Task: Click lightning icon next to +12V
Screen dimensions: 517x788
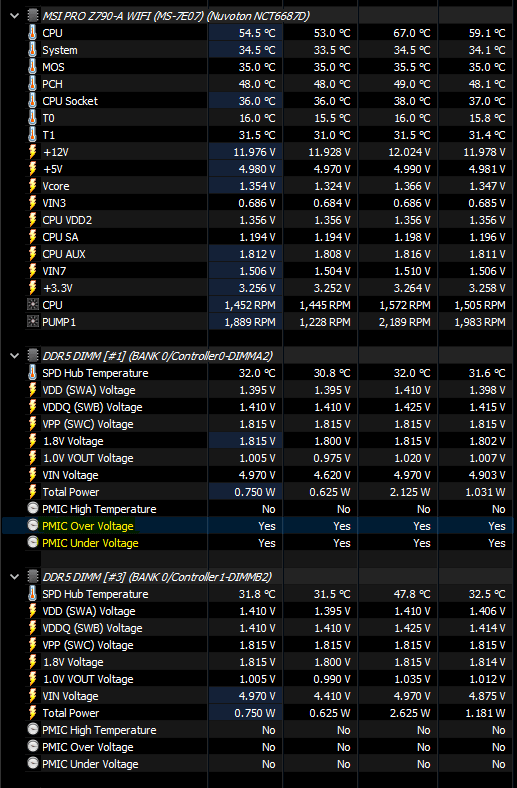Action: tap(33, 152)
